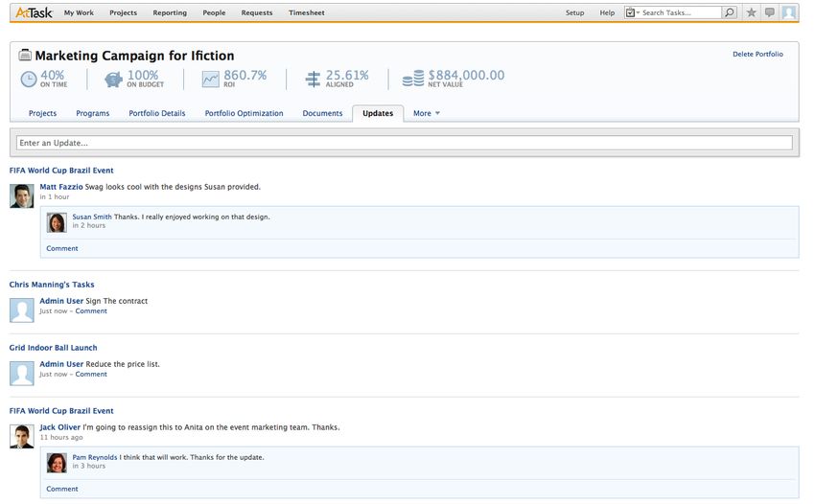Click the user profile avatar in header
This screenshot has width=815, height=504.
point(789,12)
